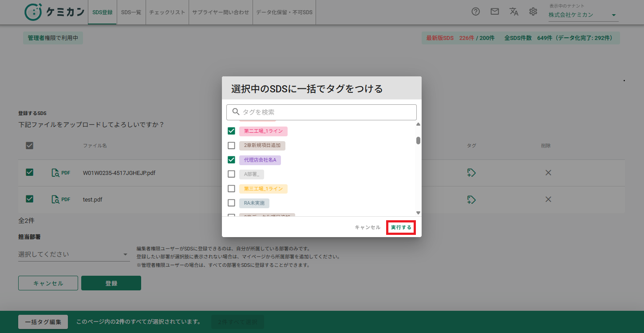Click file name test.pdf

click(x=93, y=200)
